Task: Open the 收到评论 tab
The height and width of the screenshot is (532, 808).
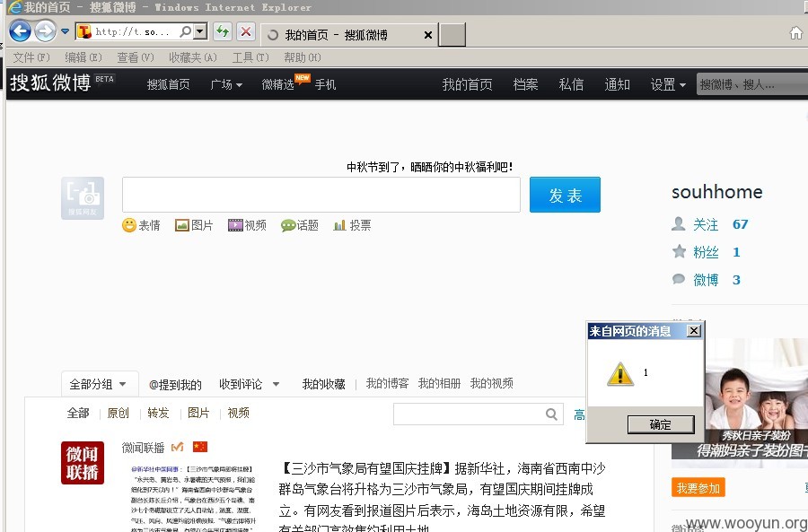Action: pyautogui.click(x=241, y=384)
